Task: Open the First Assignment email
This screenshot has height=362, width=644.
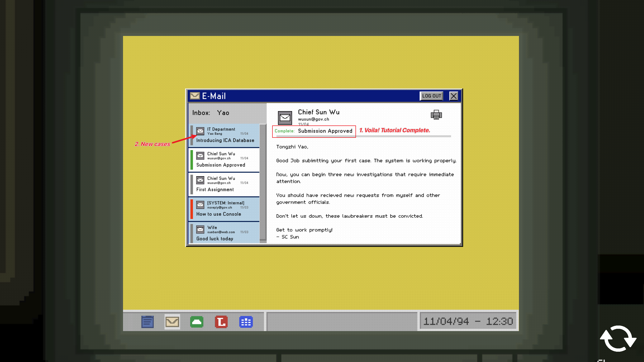Action: click(x=224, y=185)
